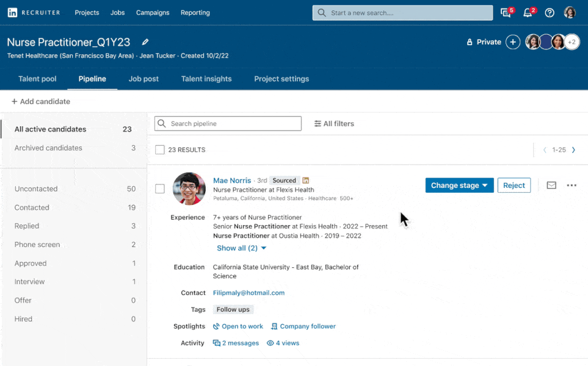This screenshot has height=366, width=588.
Task: Message Mae Norris with envelope icon
Action: pyautogui.click(x=551, y=185)
